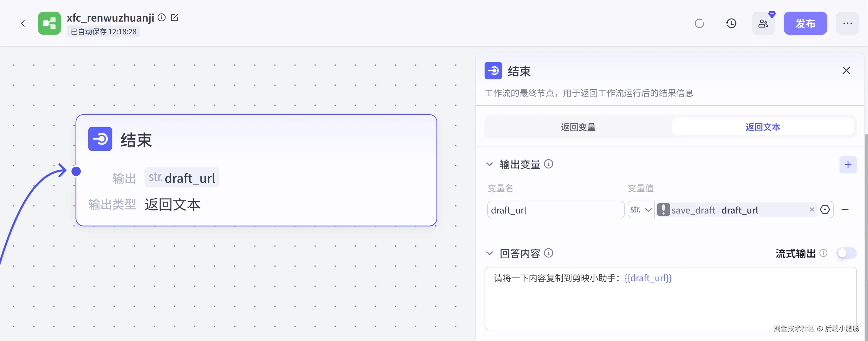Image resolution: width=868 pixels, height=341 pixels.
Task: Click the 发布 publish button
Action: click(805, 23)
